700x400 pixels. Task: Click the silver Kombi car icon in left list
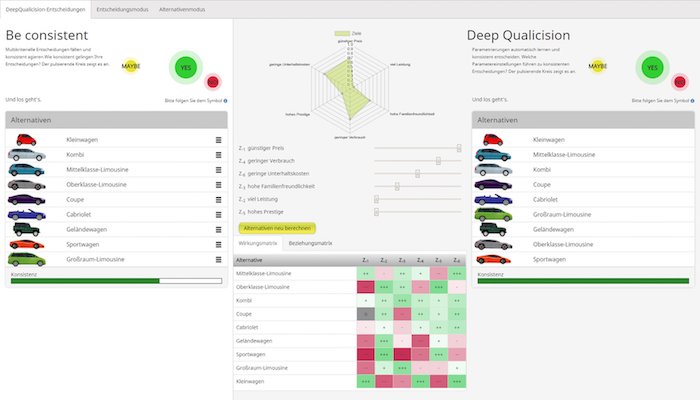tap(26, 155)
